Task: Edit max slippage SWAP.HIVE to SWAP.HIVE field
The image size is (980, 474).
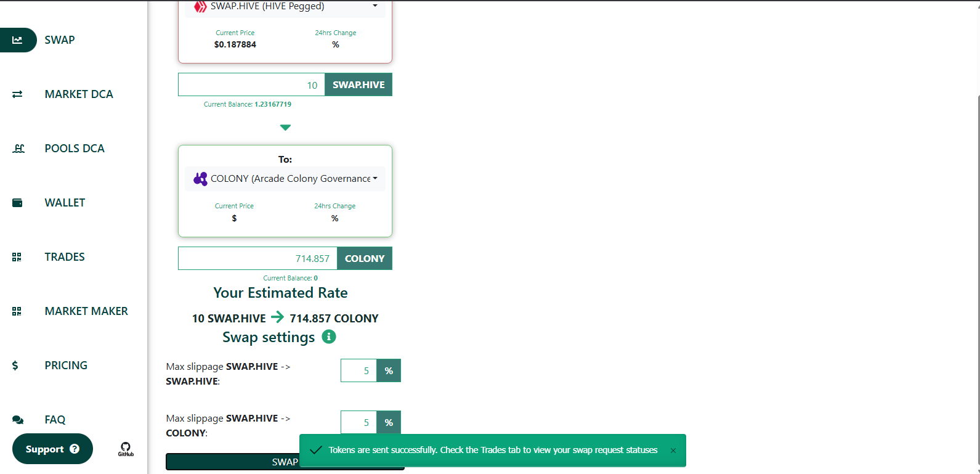Action: [358, 370]
